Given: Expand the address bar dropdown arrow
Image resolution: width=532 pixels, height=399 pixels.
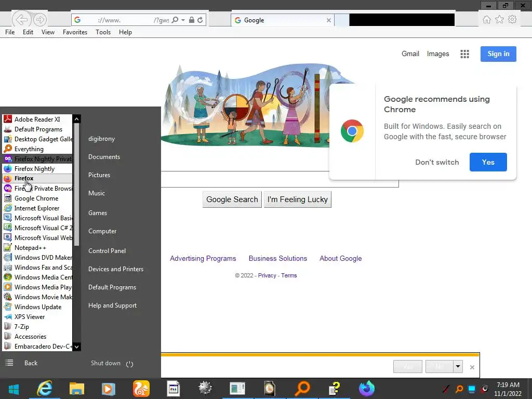Looking at the screenshot, I should (x=183, y=20).
